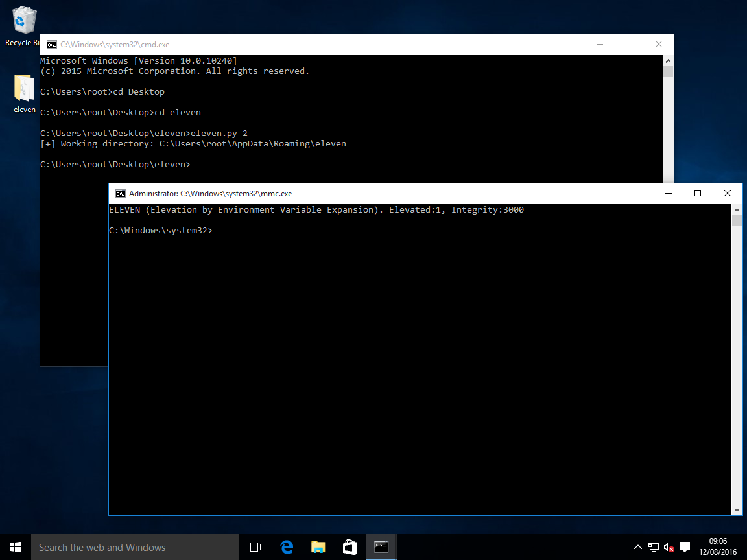Click the Administrator window scroll down arrow
Viewport: 747px width, 560px height.
pyautogui.click(x=737, y=509)
